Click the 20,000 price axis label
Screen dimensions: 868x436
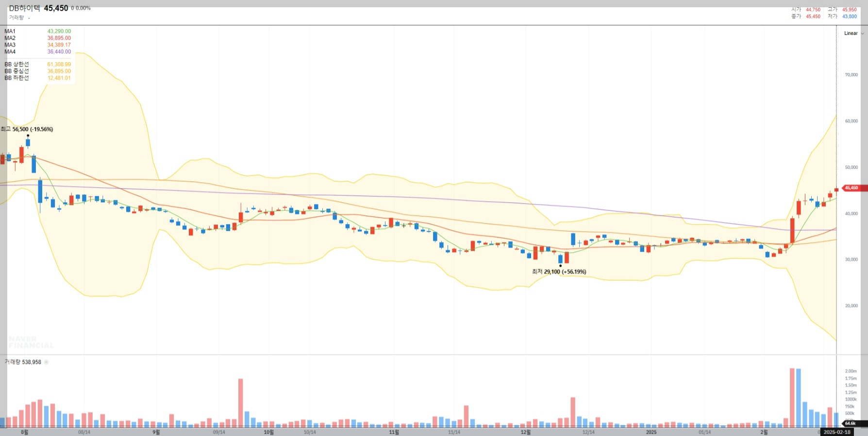click(851, 306)
